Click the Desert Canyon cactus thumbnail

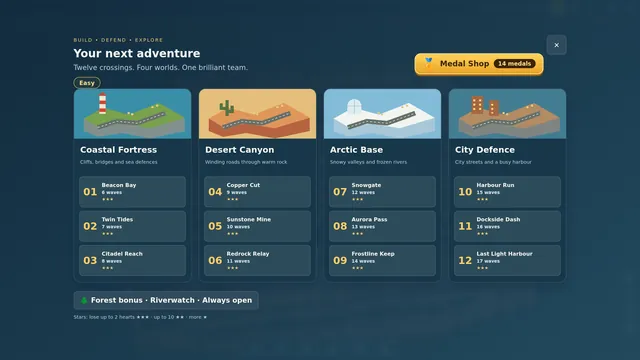(257, 114)
